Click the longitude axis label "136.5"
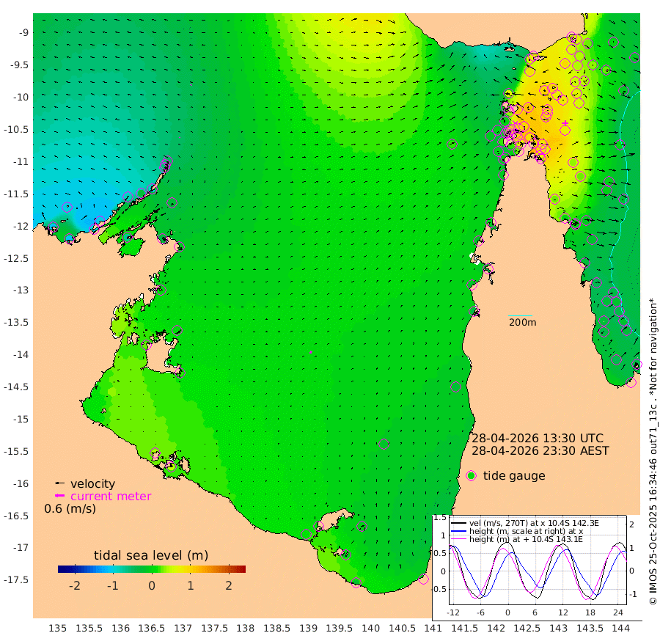 tap(152, 629)
